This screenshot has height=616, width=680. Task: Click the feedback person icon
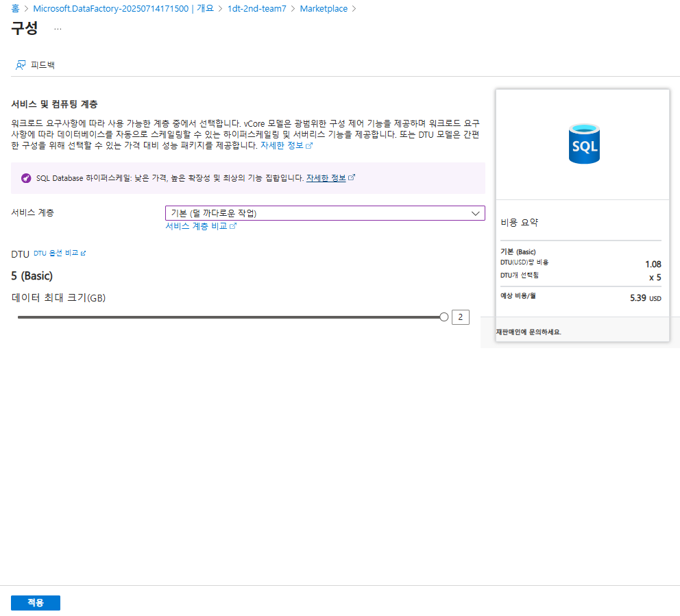click(x=21, y=65)
